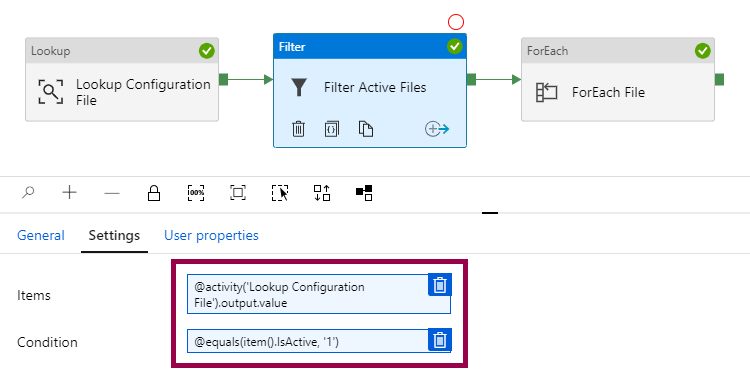
Task: Click the Items expression field
Action: [308, 294]
